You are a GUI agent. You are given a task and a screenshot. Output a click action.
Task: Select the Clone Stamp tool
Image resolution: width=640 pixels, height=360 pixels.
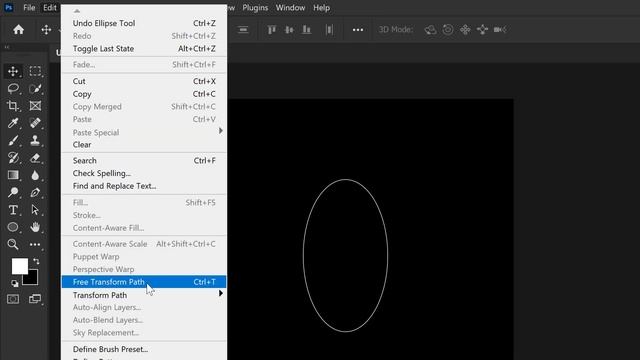coord(35,141)
